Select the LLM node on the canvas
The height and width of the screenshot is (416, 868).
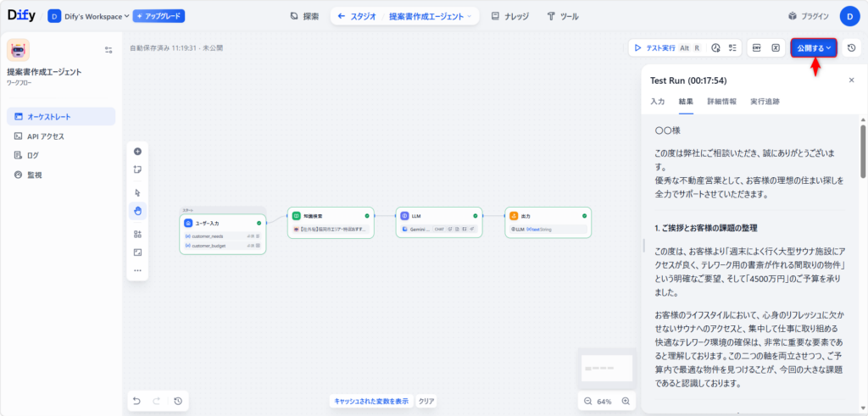(x=438, y=223)
